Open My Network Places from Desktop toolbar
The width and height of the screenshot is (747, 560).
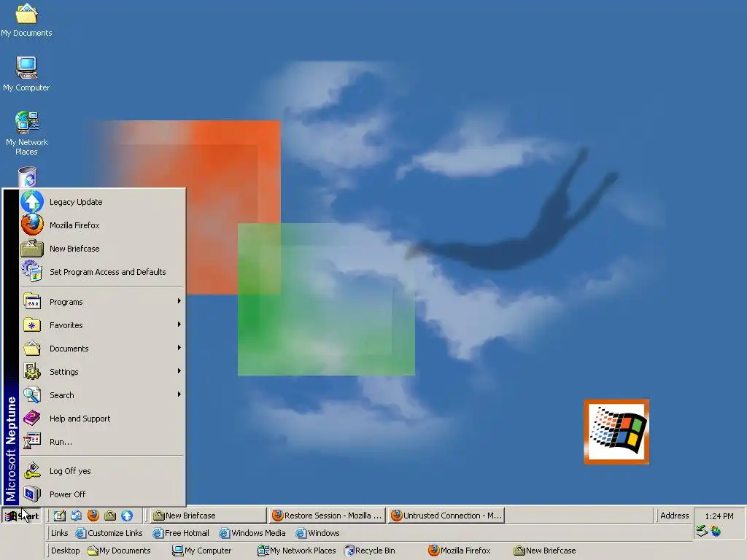pyautogui.click(x=297, y=551)
